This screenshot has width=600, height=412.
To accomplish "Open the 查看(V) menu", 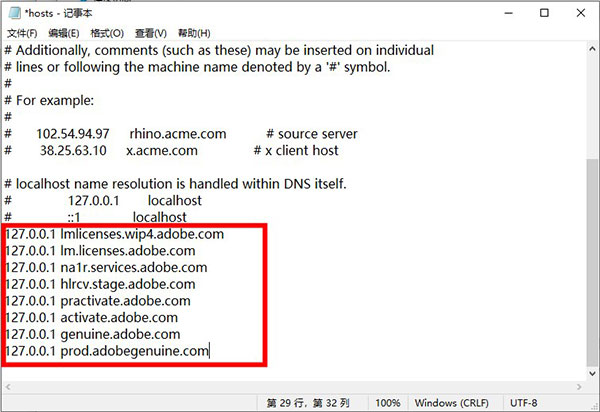I will tap(151, 33).
